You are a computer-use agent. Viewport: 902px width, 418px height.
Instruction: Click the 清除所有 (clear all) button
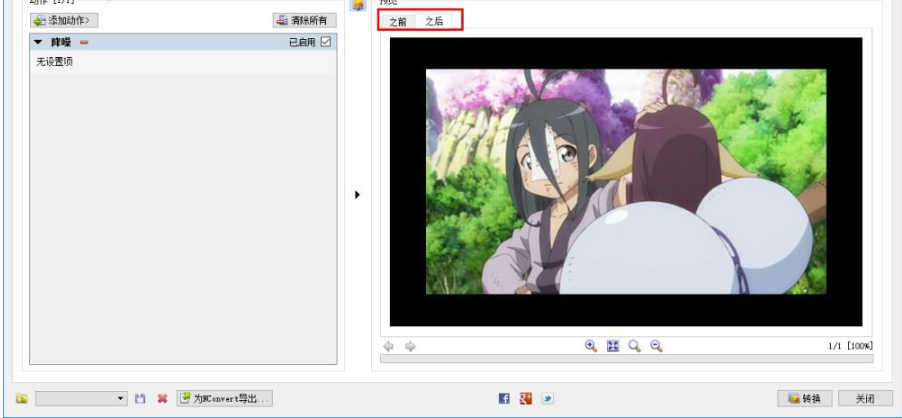(x=304, y=20)
